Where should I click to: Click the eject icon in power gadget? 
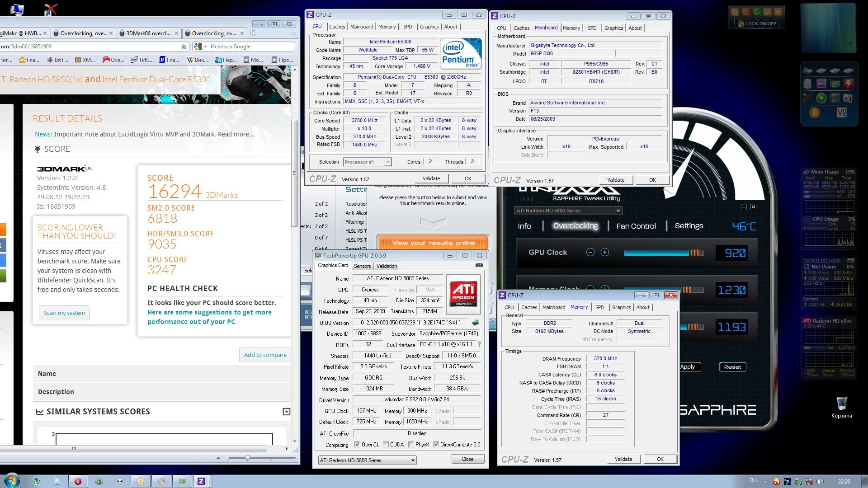click(x=778, y=12)
